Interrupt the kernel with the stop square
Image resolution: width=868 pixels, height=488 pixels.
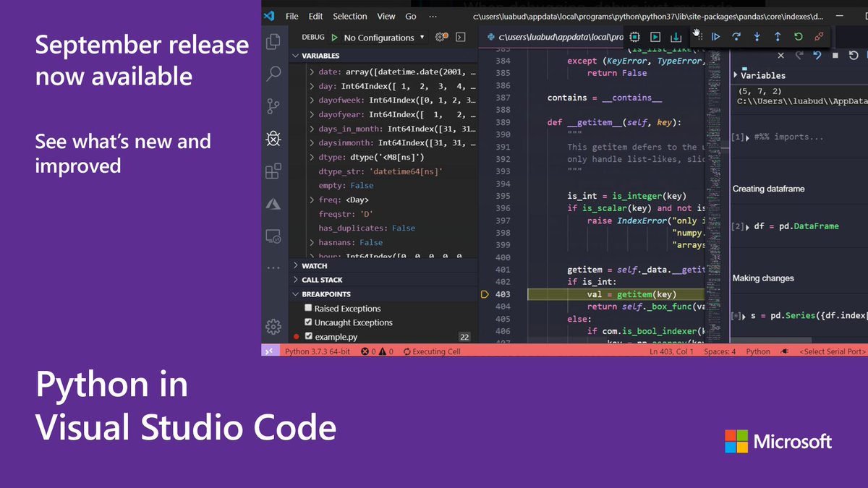(835, 55)
